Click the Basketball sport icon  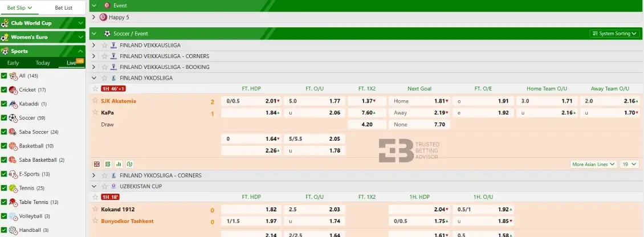point(13,146)
